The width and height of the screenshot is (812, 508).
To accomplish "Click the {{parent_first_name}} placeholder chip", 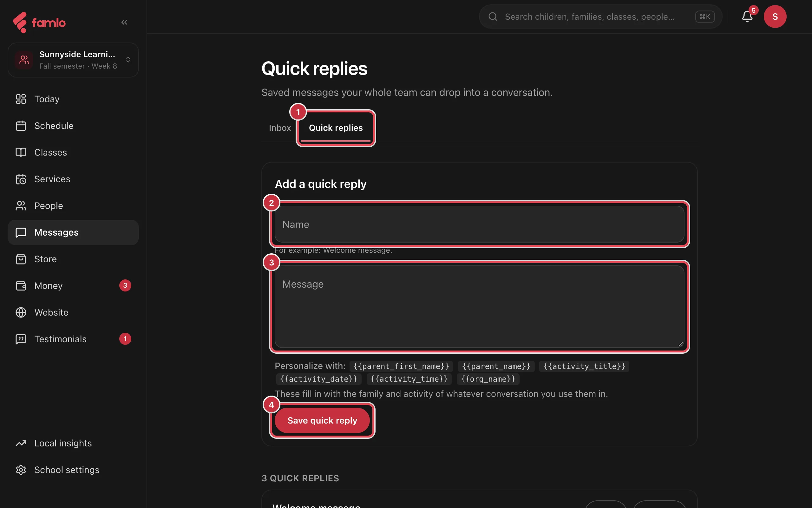I will click(401, 366).
